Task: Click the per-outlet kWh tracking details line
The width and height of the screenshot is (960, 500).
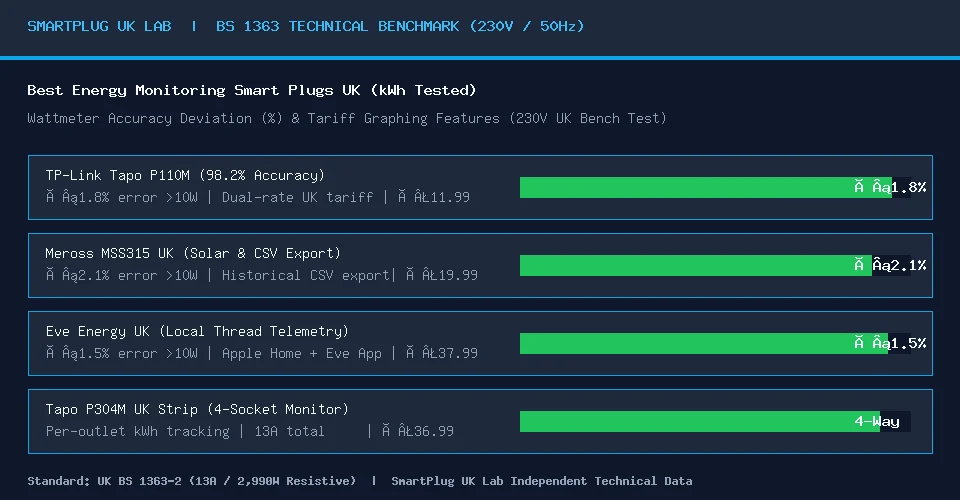Action: coord(250,431)
